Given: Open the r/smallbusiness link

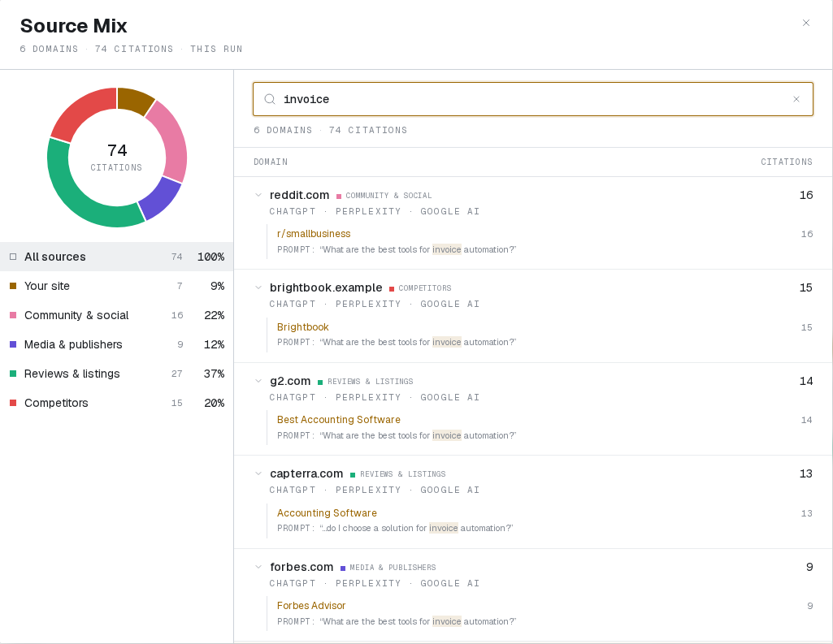Looking at the screenshot, I should (x=314, y=234).
